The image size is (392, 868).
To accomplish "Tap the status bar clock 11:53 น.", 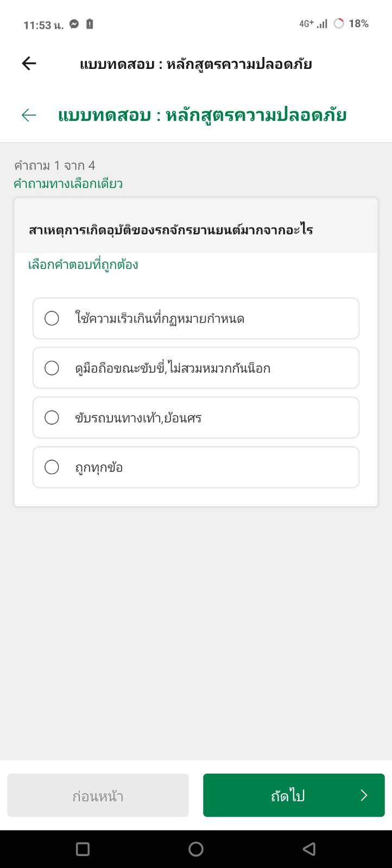I will pos(43,25).
